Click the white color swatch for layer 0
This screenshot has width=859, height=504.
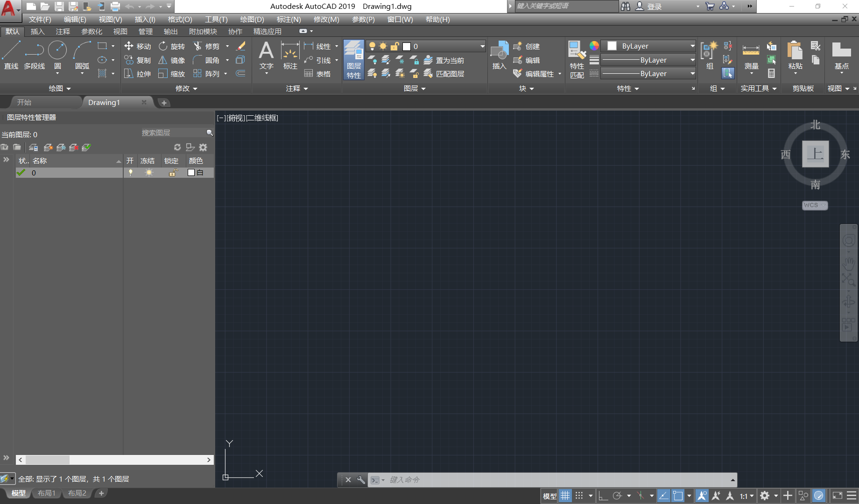191,173
